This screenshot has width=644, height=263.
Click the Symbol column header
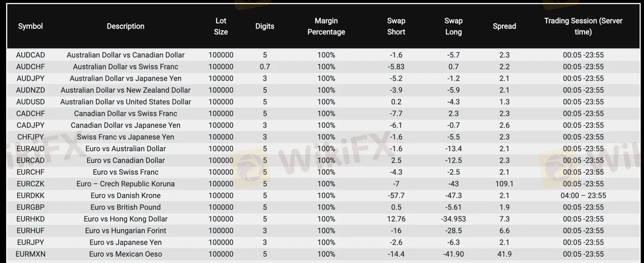pos(30,26)
